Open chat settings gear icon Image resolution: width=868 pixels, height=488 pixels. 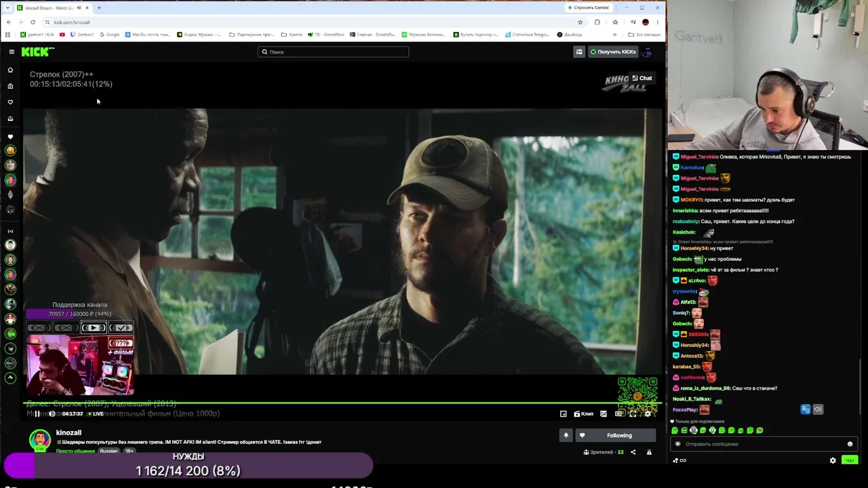pyautogui.click(x=833, y=460)
